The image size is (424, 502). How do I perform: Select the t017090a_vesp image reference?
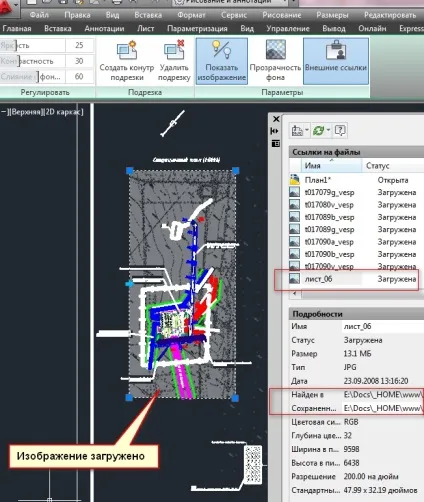[x=356, y=242]
